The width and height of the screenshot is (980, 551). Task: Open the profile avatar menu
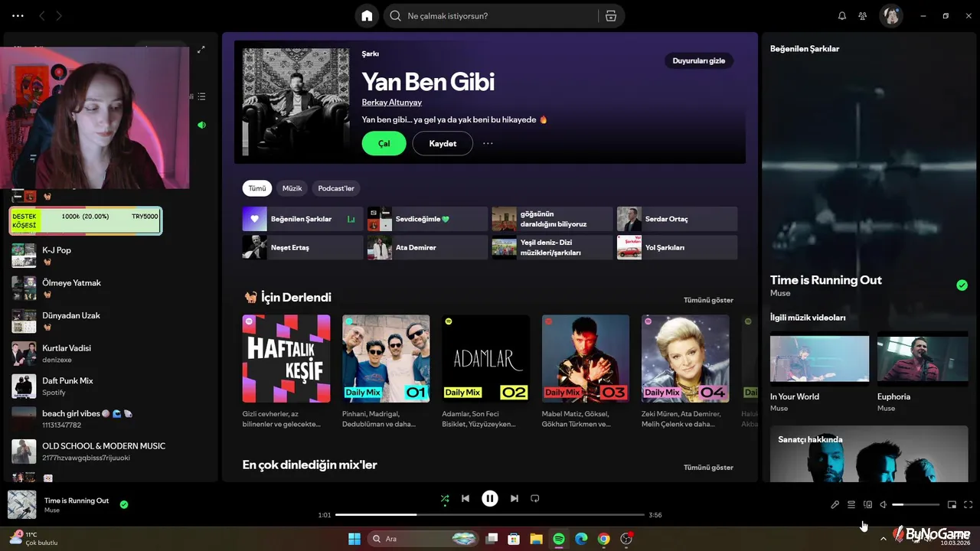click(890, 16)
